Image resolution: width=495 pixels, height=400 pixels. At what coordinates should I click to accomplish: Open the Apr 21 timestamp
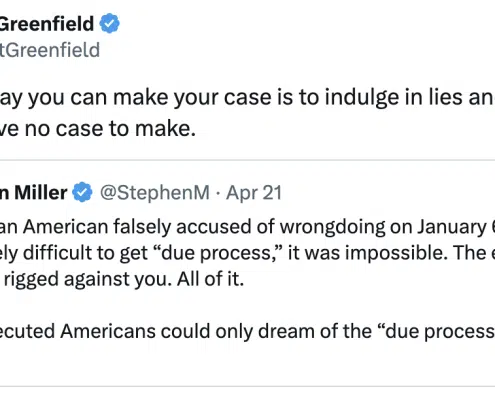point(254,193)
